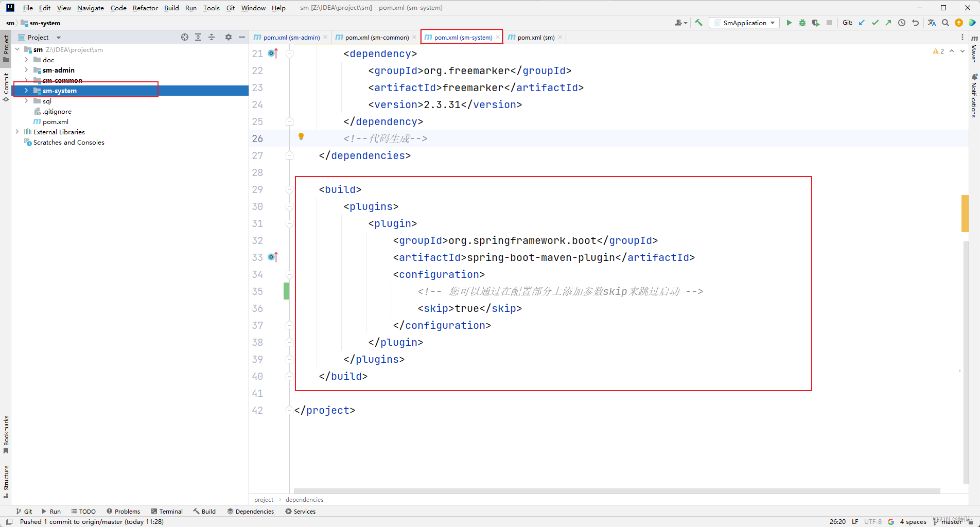Image resolution: width=980 pixels, height=527 pixels.
Task: Run SmApplication with the green play icon
Action: tap(789, 23)
